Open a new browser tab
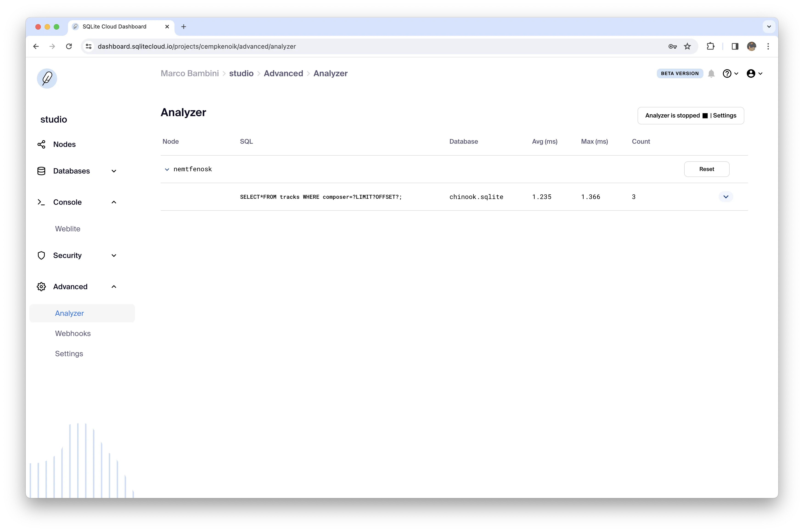 [x=184, y=26]
